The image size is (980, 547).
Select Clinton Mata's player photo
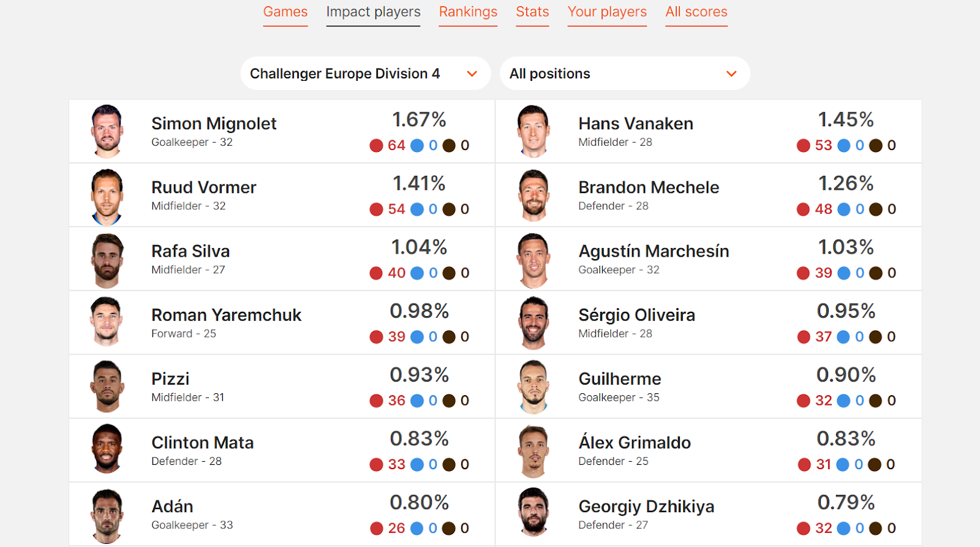[107, 449]
